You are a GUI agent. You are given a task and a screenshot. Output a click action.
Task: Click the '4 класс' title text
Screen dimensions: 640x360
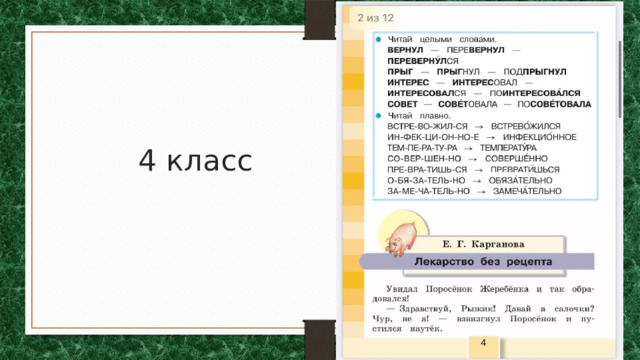(196, 160)
